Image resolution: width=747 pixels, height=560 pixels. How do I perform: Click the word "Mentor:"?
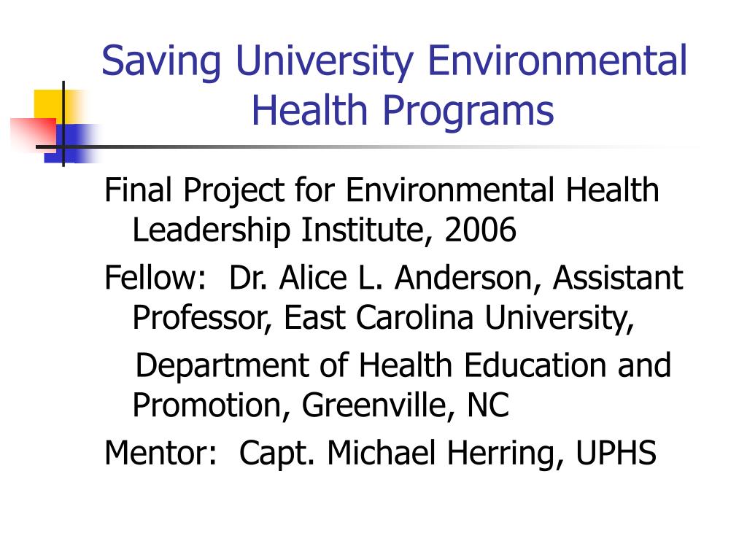(x=160, y=453)
